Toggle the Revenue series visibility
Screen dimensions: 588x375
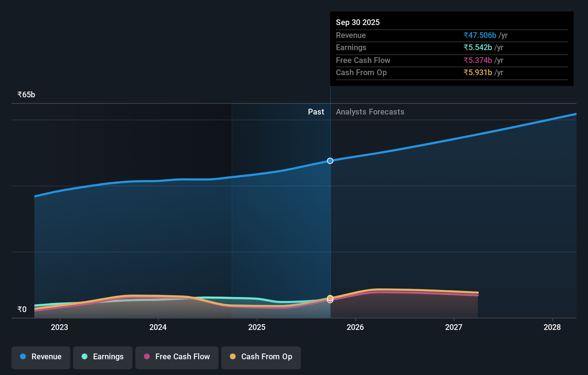[40, 357]
